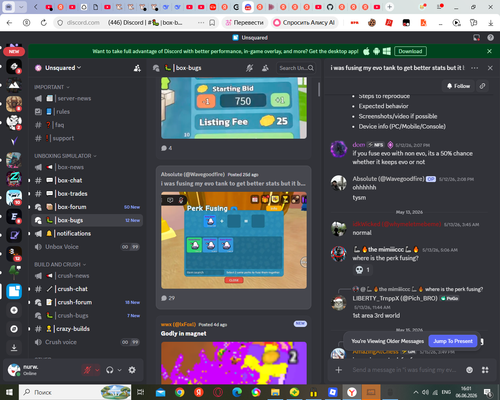Click the Add a Server plus icon
This screenshot has width=500, height=400.
[14, 310]
